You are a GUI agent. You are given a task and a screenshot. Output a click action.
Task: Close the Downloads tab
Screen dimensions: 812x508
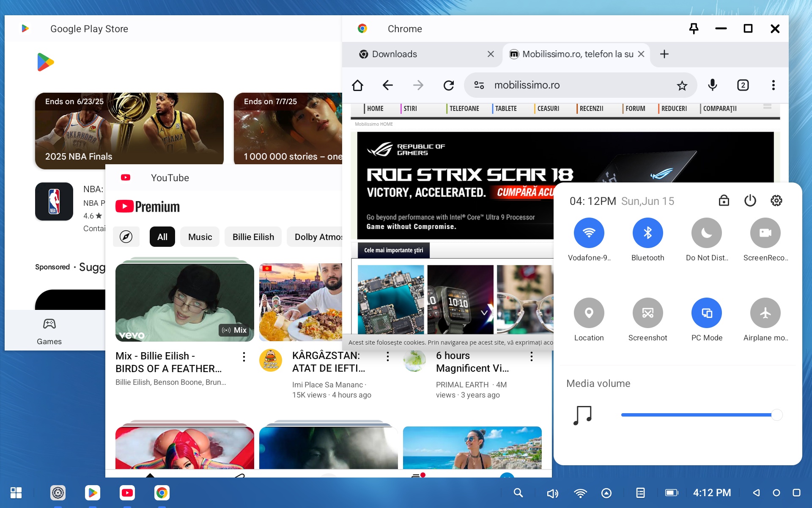pos(491,54)
